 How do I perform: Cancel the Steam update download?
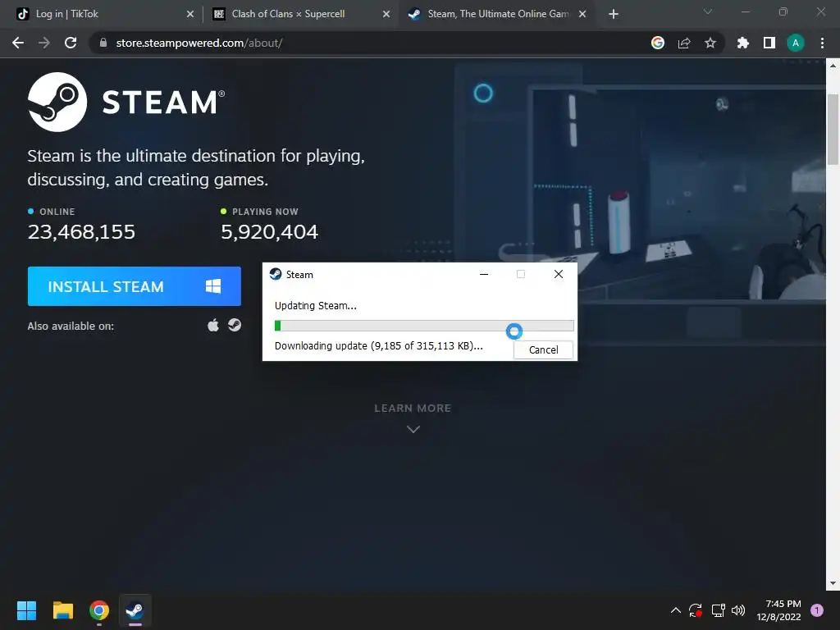click(543, 349)
